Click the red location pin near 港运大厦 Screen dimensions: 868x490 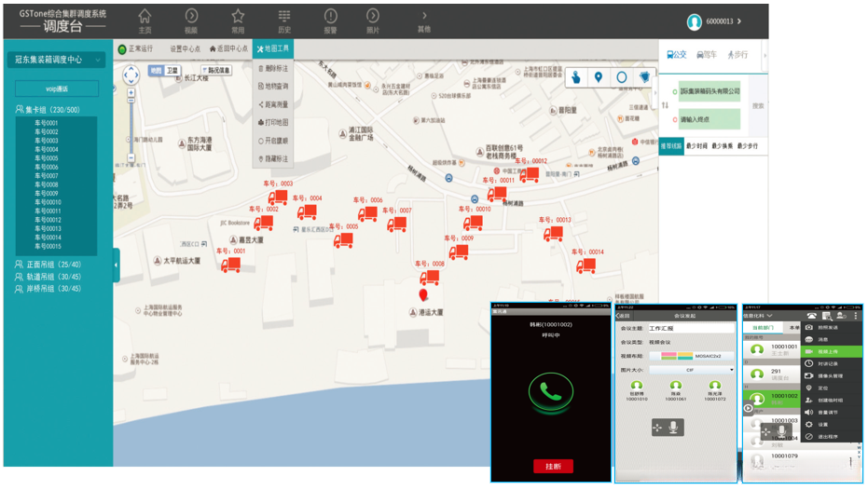click(423, 294)
